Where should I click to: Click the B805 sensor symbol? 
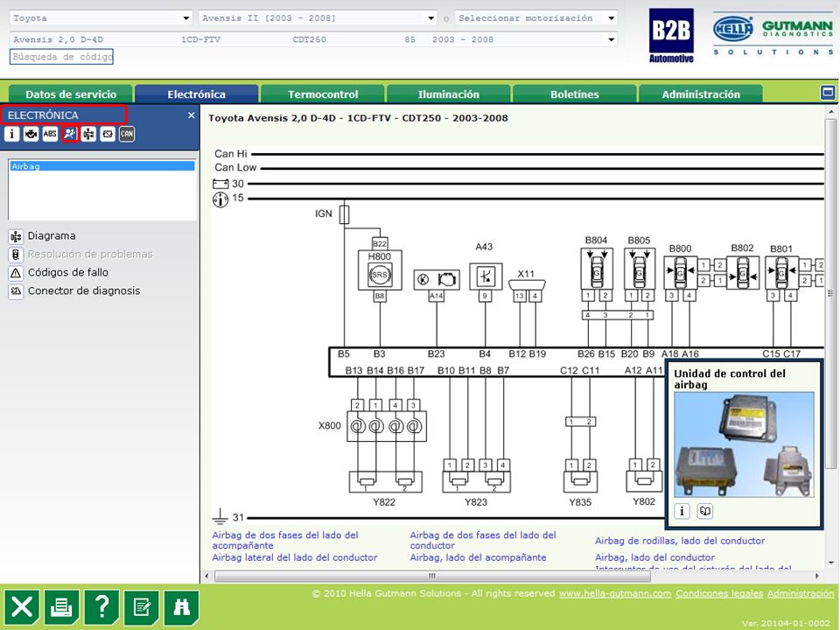640,269
